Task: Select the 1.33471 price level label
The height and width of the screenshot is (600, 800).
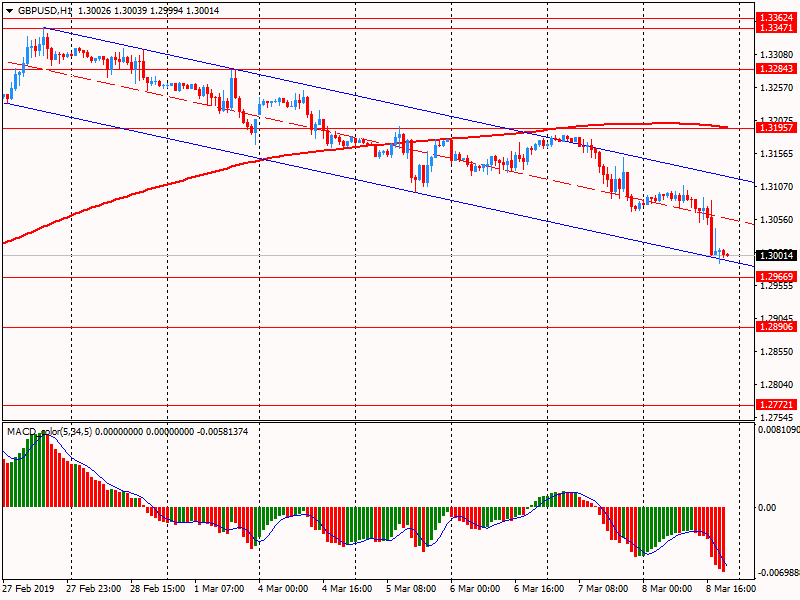Action: [776, 28]
